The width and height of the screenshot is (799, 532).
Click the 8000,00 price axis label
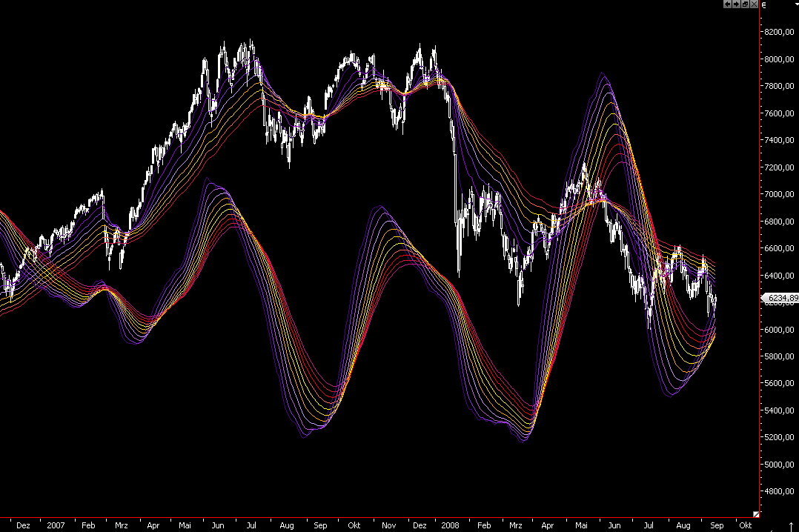[x=779, y=59]
